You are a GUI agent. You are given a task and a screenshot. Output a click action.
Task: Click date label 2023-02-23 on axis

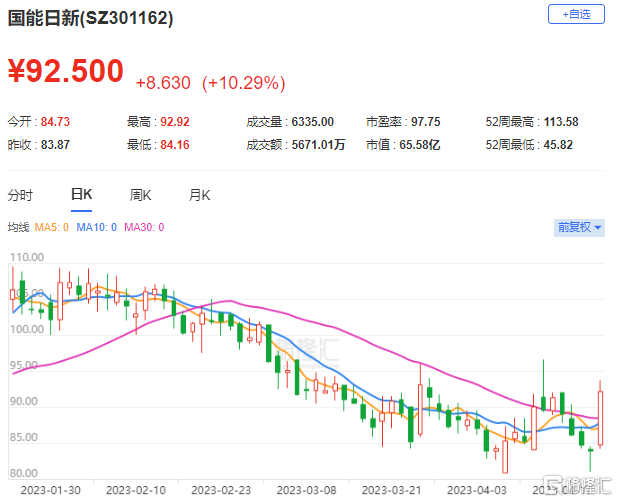(x=221, y=490)
